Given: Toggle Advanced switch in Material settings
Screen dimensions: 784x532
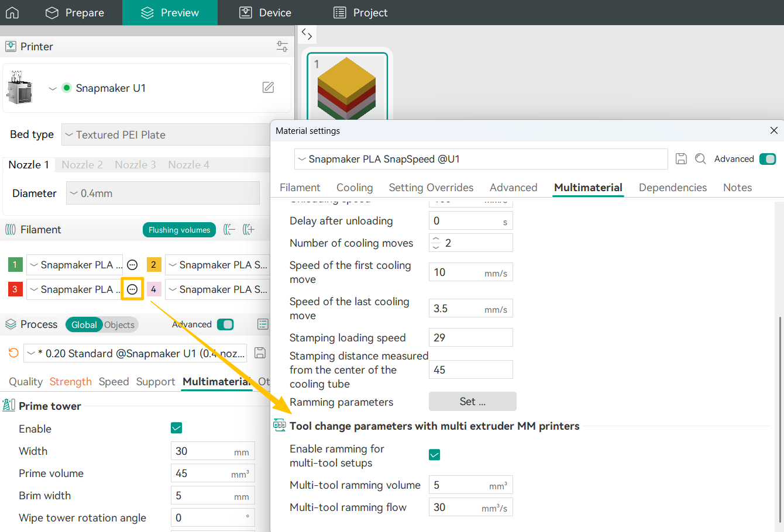Looking at the screenshot, I should (767, 159).
